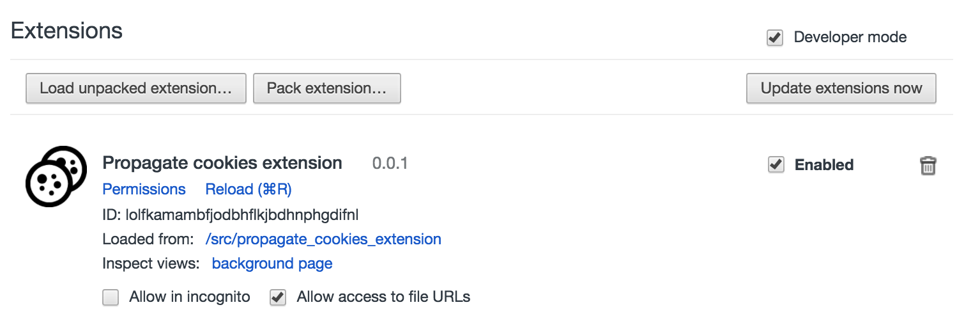Inspect the background page view
Viewport: 980px width, 330px height.
[272, 263]
